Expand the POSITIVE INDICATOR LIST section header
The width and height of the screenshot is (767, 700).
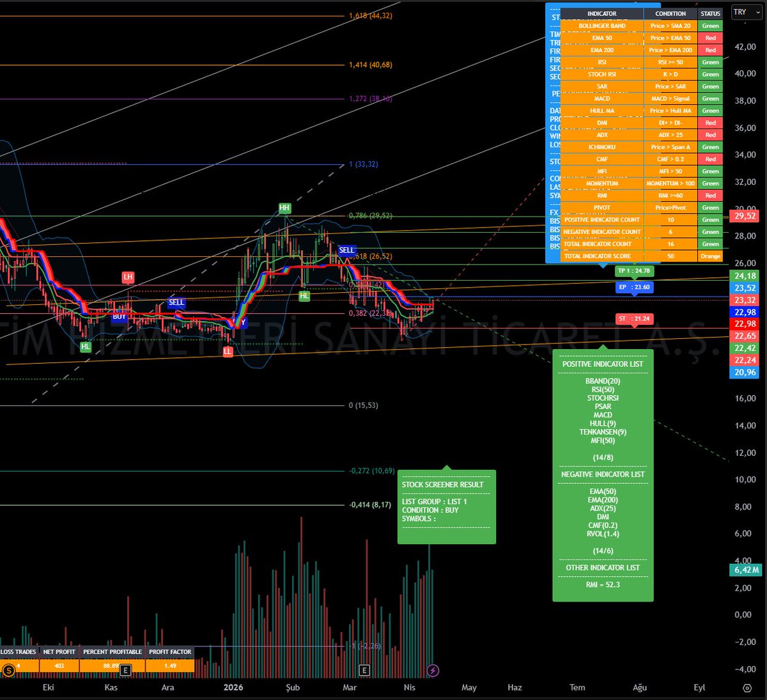pyautogui.click(x=603, y=363)
